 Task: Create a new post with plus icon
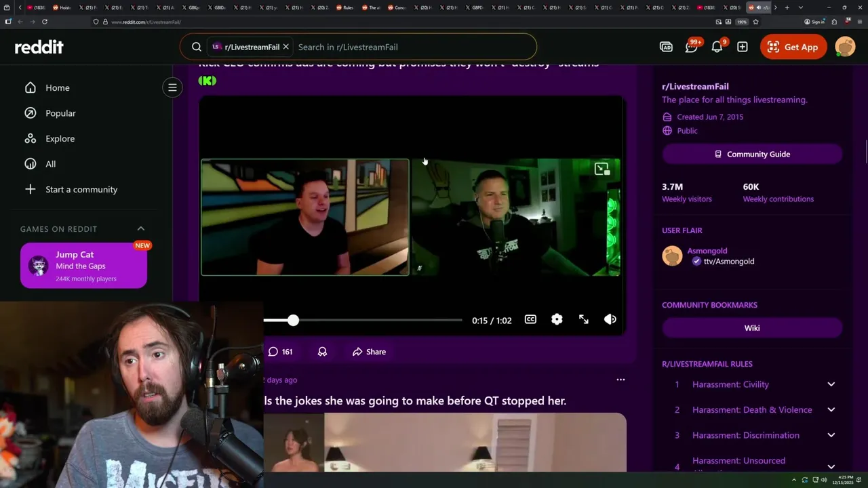click(x=743, y=47)
